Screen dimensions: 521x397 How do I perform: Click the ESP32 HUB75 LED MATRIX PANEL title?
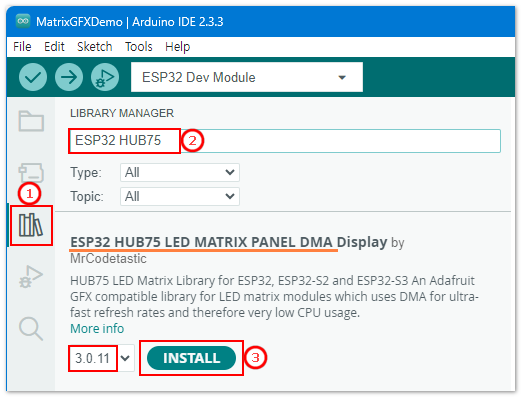[x=228, y=242]
